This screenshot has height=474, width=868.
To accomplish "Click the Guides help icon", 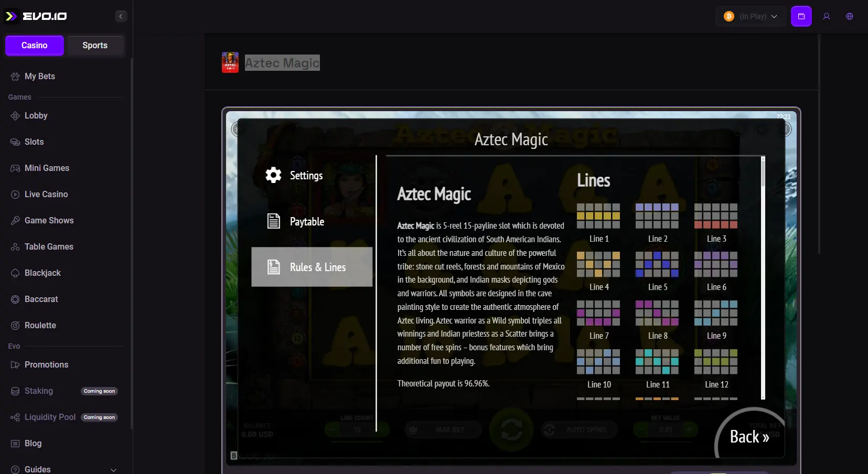I will pyautogui.click(x=15, y=470).
